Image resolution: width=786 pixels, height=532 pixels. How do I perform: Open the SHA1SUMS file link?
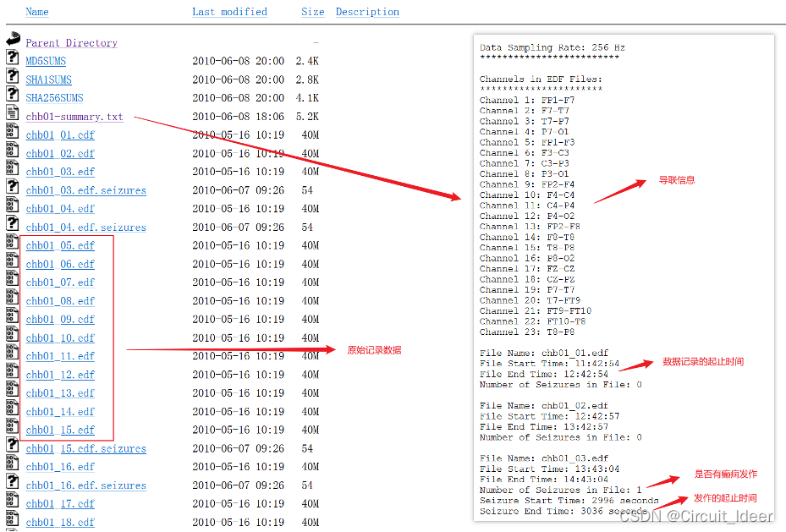[x=48, y=80]
